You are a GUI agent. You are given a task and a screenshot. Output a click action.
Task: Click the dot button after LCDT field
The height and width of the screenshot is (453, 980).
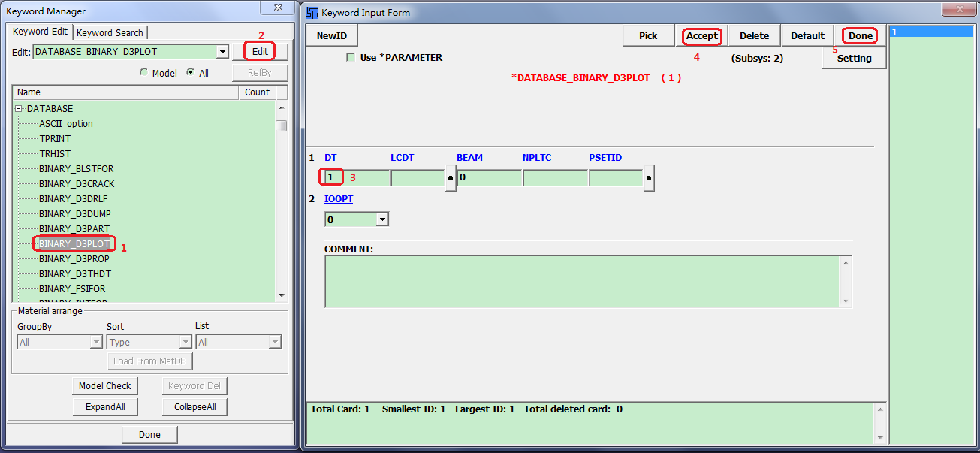(x=451, y=179)
